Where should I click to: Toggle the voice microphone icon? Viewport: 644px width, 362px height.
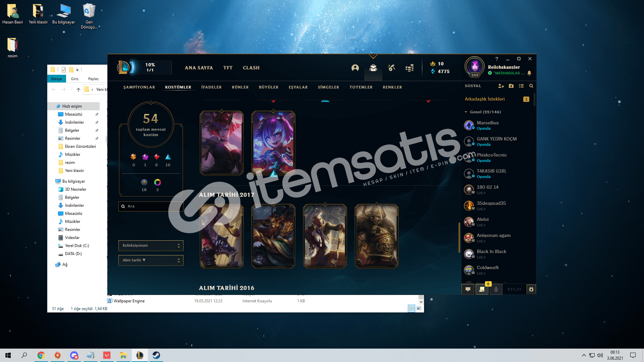click(496, 289)
